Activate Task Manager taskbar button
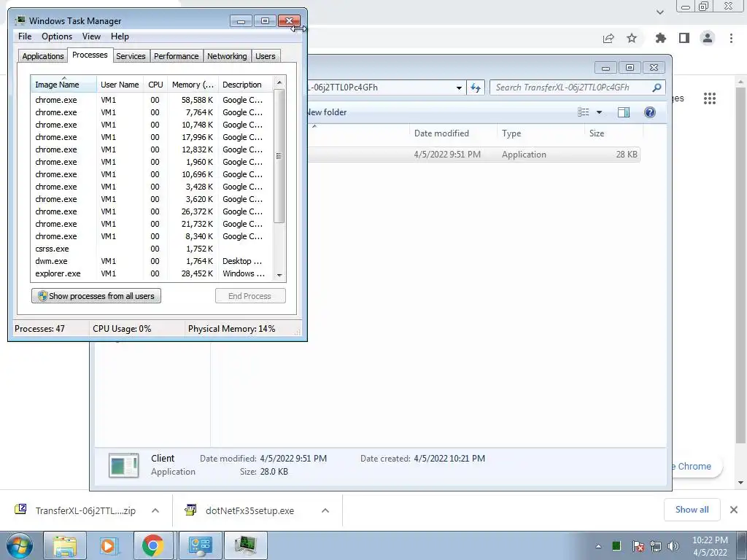Viewport: 747px width, 560px height. coord(246,545)
